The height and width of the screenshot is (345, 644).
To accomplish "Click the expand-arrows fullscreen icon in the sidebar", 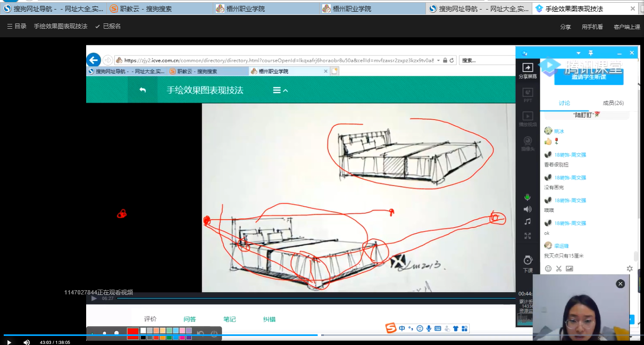I will (x=528, y=235).
